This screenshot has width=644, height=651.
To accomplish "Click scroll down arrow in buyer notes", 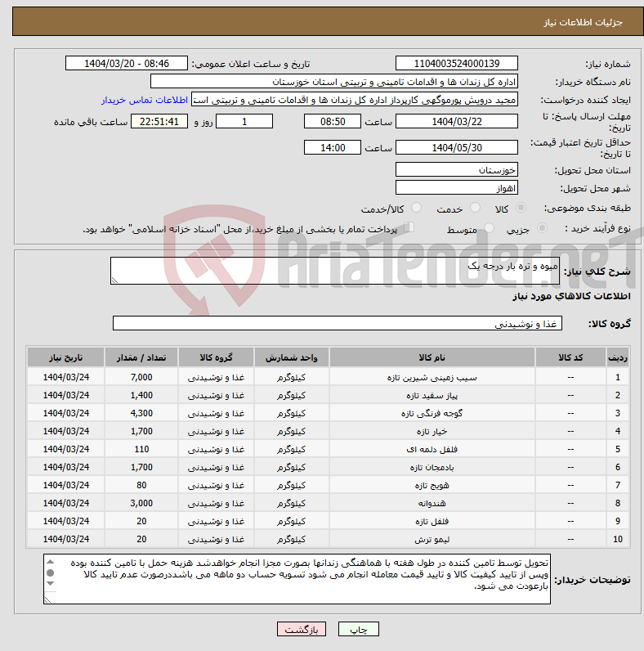I will (50, 583).
